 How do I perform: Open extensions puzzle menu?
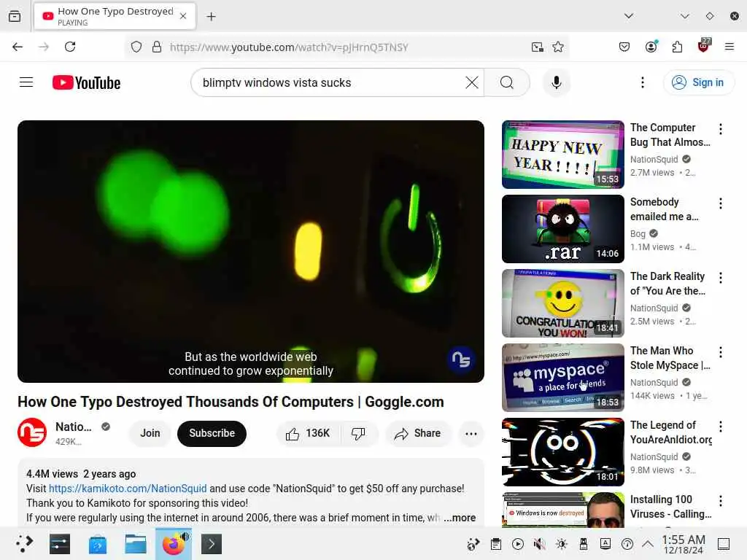pos(677,47)
